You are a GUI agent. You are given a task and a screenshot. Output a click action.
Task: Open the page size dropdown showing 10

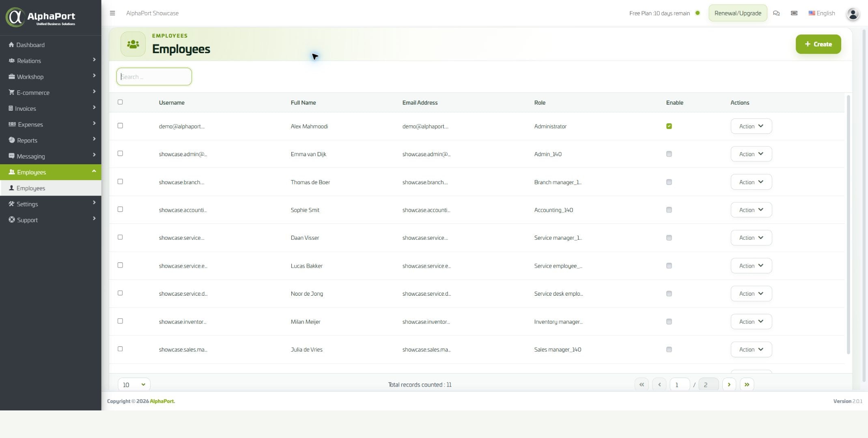(x=134, y=384)
